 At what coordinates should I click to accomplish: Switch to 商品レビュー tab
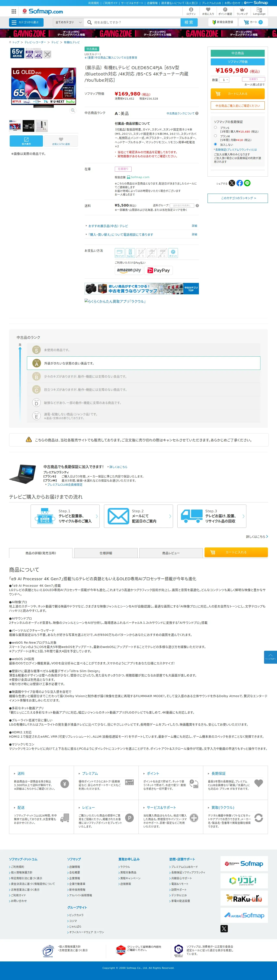click(x=171, y=553)
